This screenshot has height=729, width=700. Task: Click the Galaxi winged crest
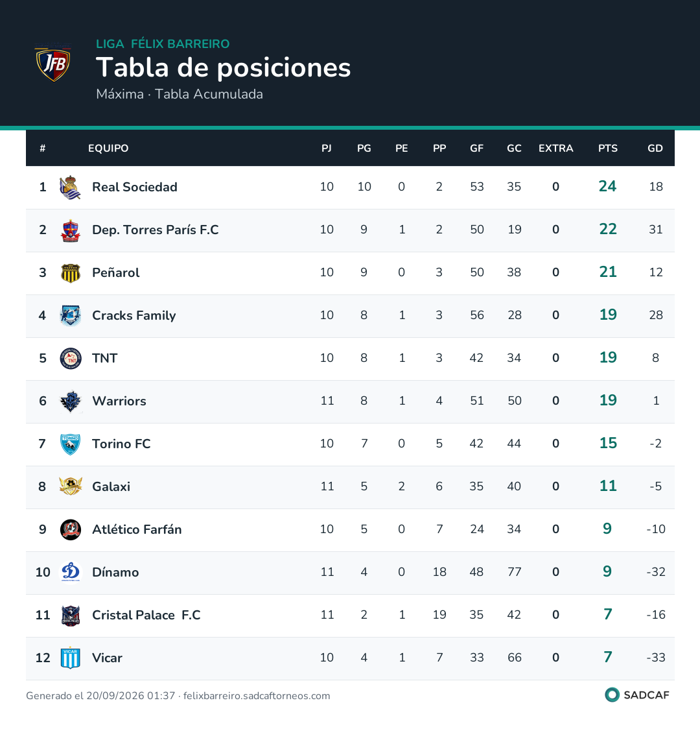pos(71,487)
